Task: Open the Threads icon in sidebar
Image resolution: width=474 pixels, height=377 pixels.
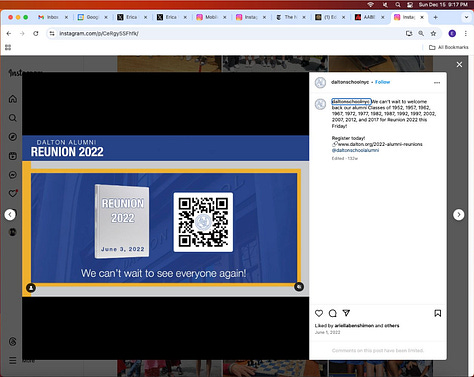Action: (x=13, y=341)
